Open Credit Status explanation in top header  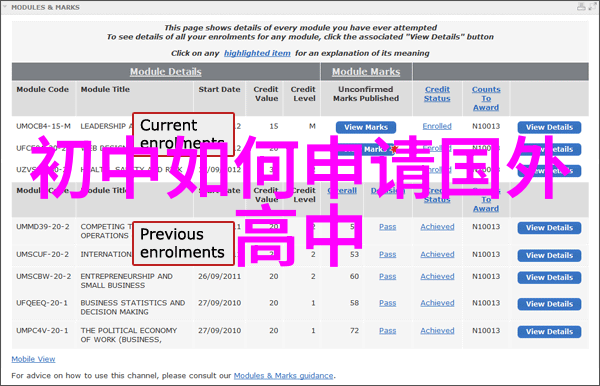pos(437,94)
